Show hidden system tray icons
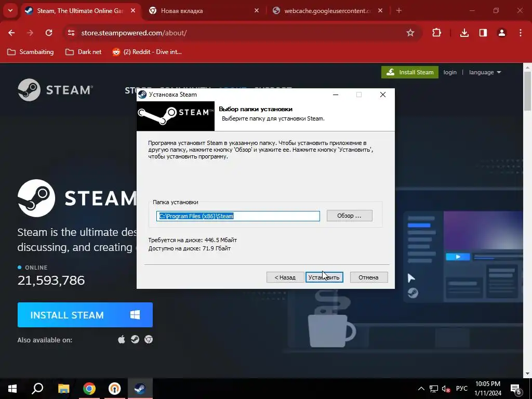Screen dimensions: 532x399 (x=421, y=389)
